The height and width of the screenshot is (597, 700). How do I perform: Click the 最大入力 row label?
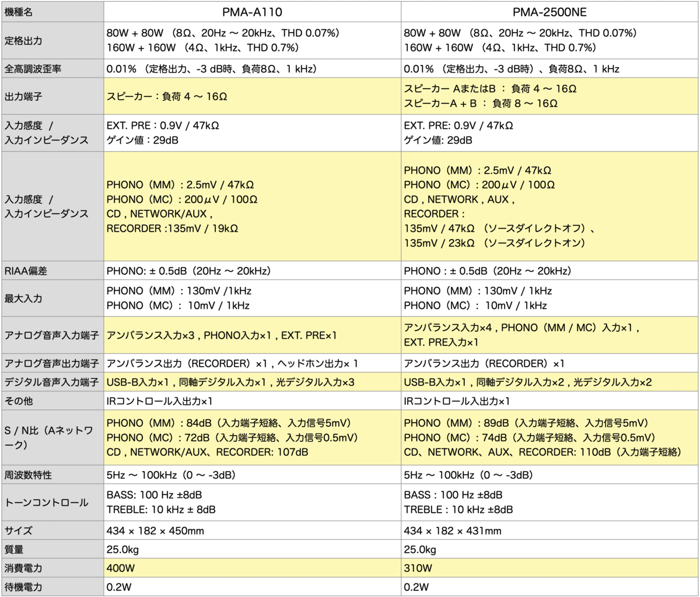52,298
